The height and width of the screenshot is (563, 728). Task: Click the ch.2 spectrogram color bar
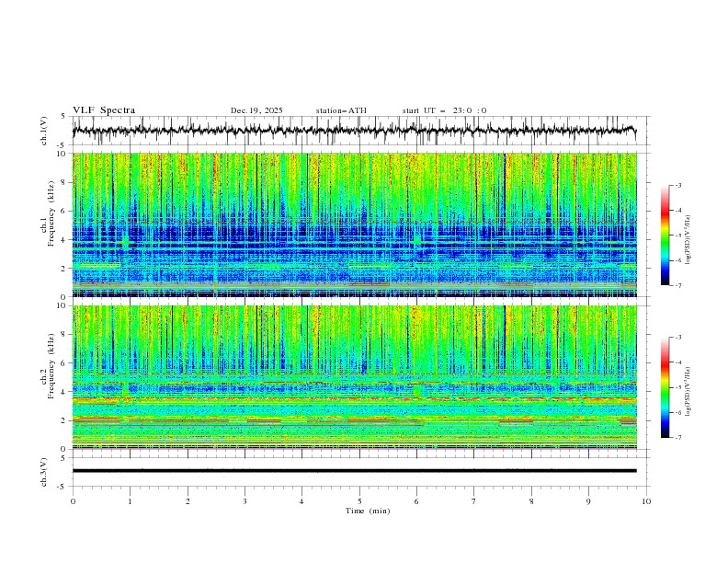tap(665, 387)
